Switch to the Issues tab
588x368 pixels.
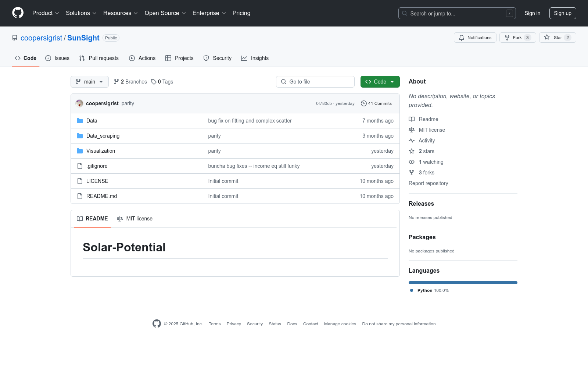click(57, 58)
